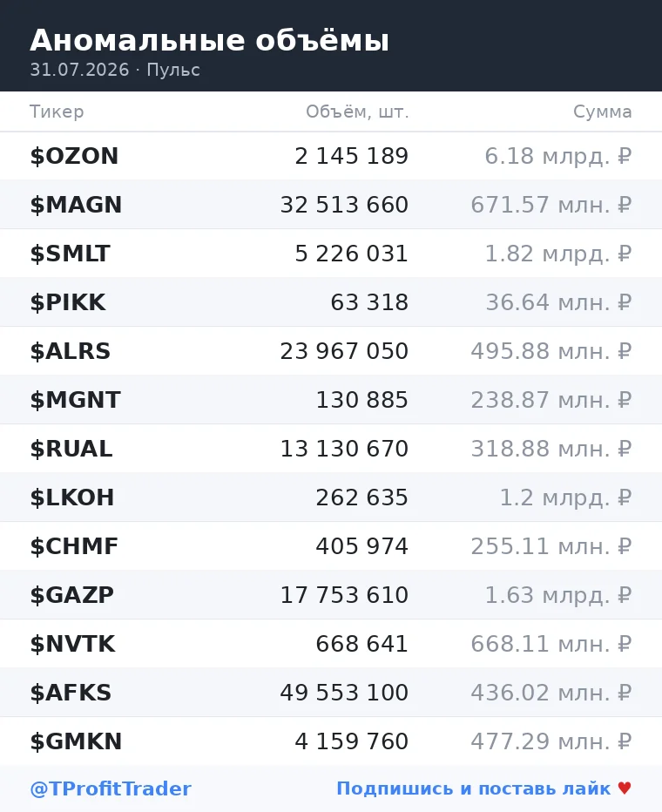Select the $GAZP ticker

point(72,594)
